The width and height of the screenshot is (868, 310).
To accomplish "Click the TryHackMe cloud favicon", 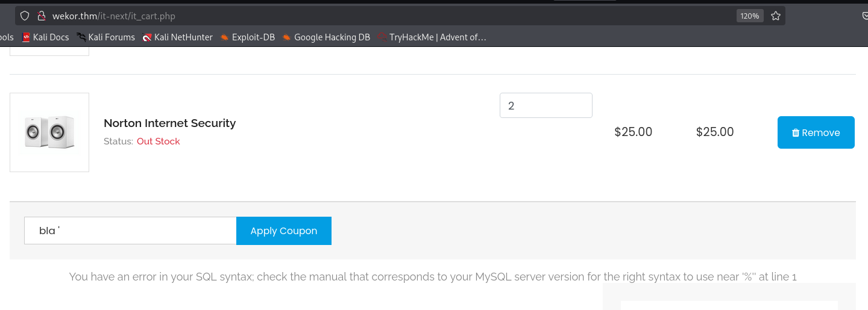I will (382, 37).
